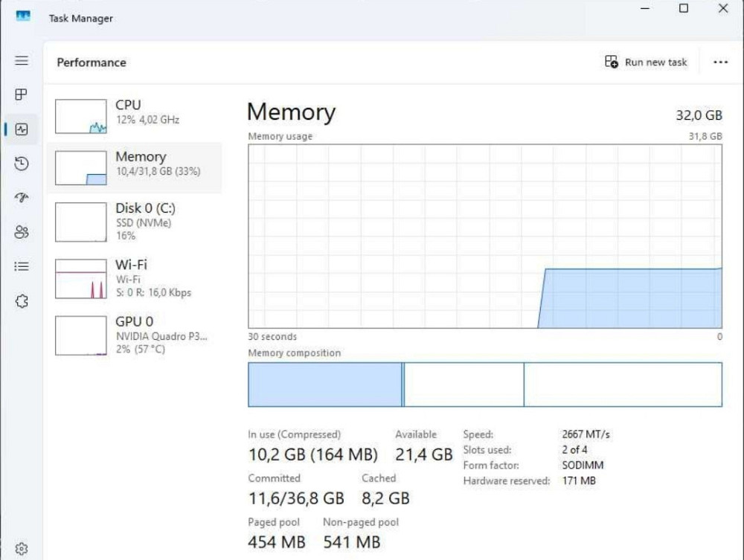Open the Details view icon
The image size is (744, 560).
coord(21,266)
